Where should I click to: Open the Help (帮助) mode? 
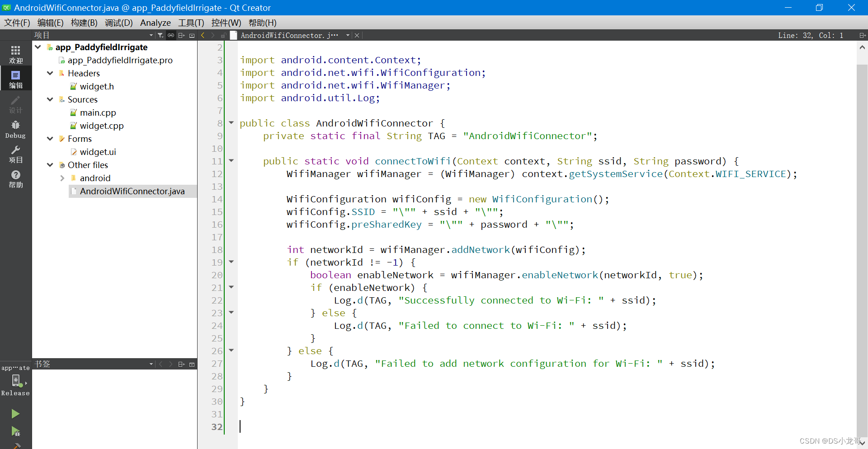16,179
